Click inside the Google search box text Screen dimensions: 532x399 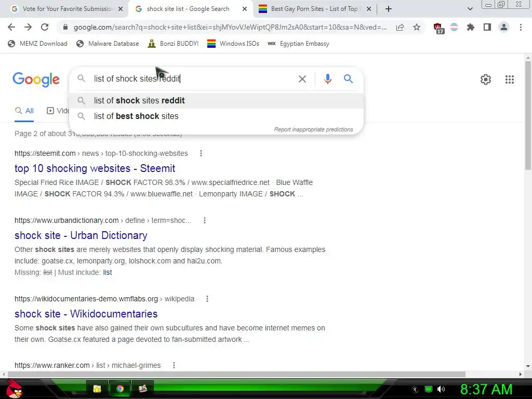[137, 79]
